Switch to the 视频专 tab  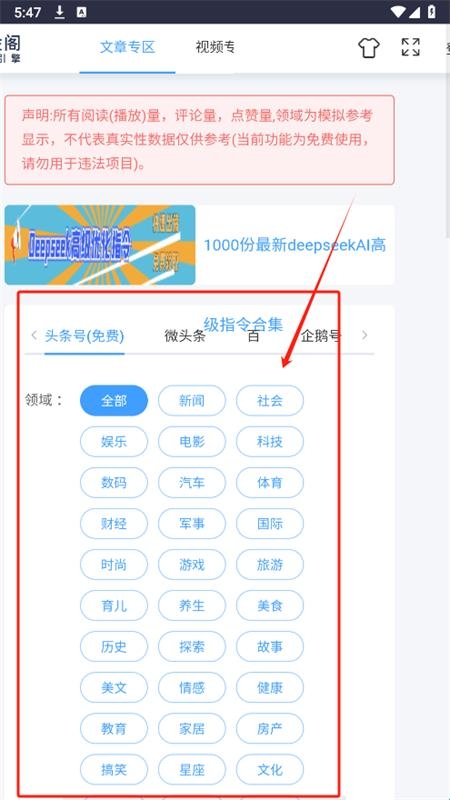215,47
